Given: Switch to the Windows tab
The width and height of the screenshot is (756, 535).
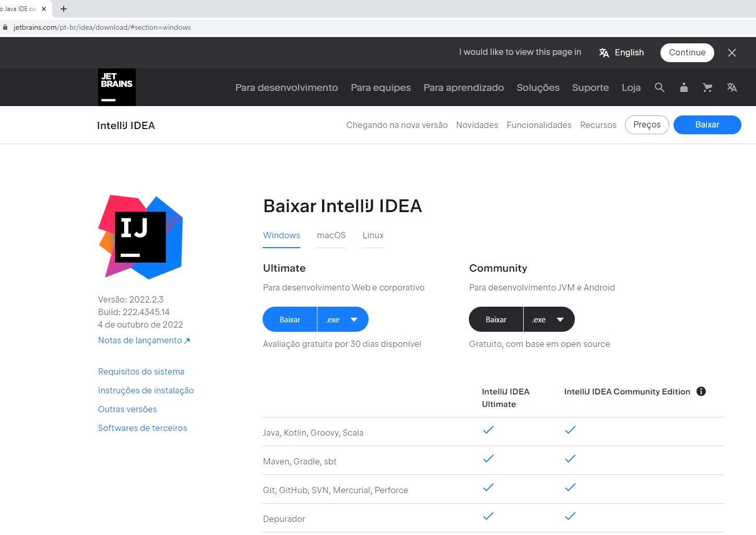Looking at the screenshot, I should [281, 236].
